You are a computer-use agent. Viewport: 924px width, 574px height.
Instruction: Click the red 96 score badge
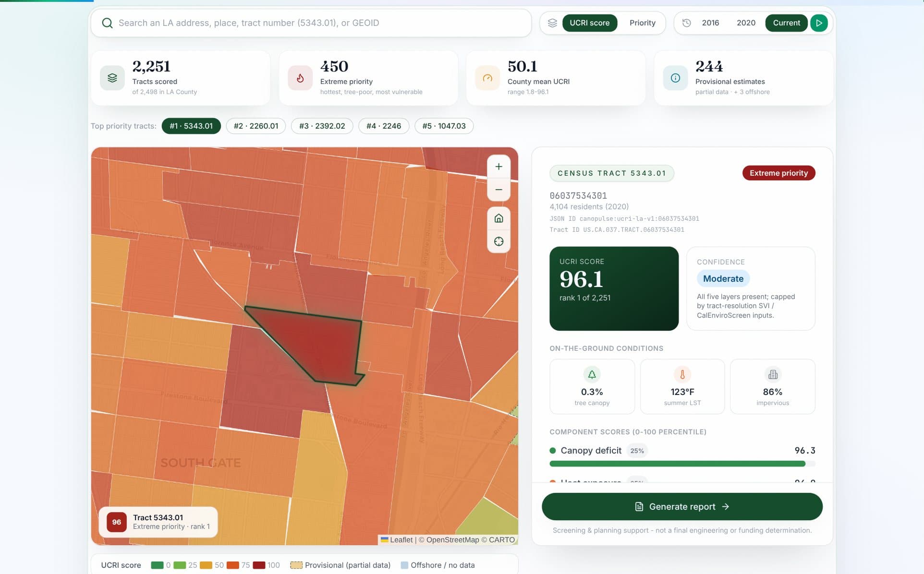[117, 522]
